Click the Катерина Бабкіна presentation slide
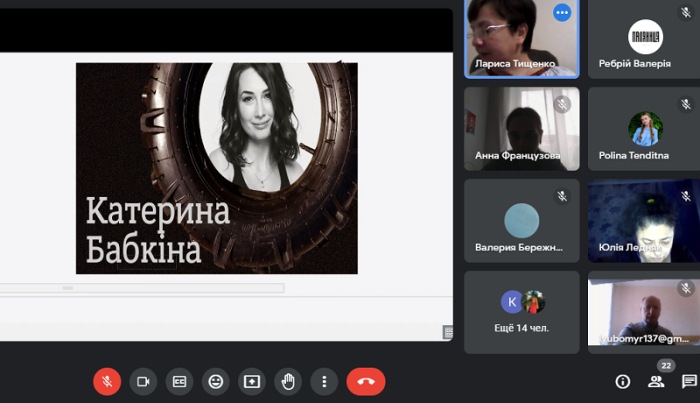Image resolution: width=700 pixels, height=403 pixels. (216, 168)
